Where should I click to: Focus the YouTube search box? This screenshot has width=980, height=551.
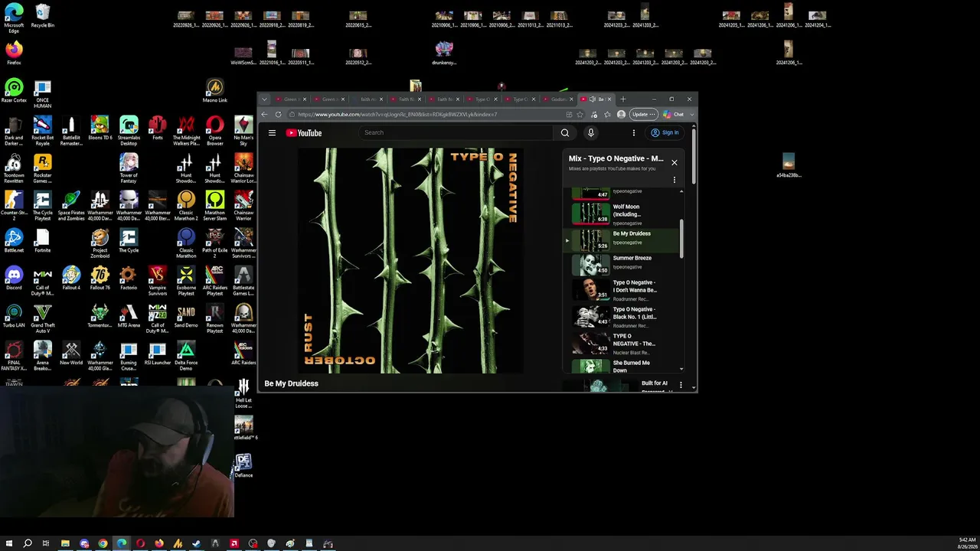pyautogui.click(x=456, y=132)
